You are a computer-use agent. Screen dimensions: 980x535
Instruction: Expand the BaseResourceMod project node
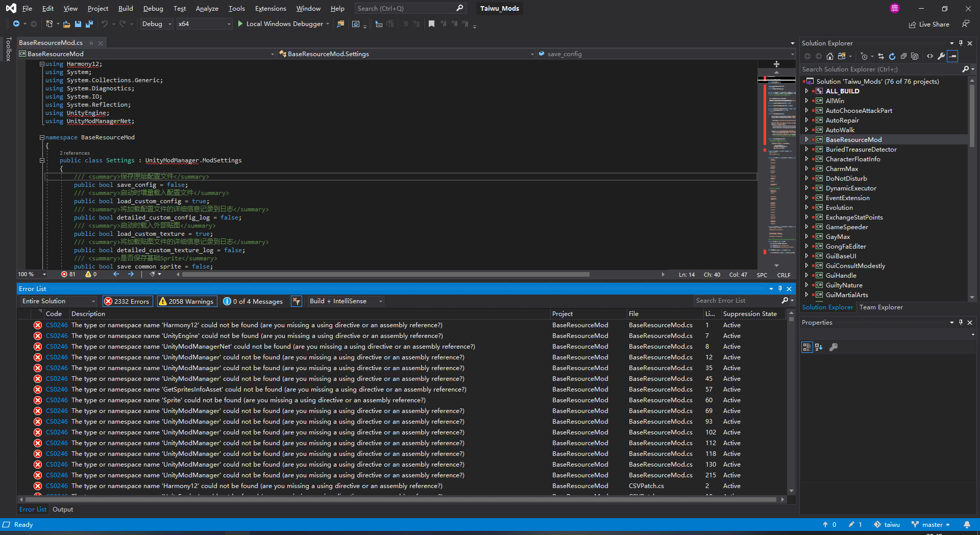tap(807, 139)
